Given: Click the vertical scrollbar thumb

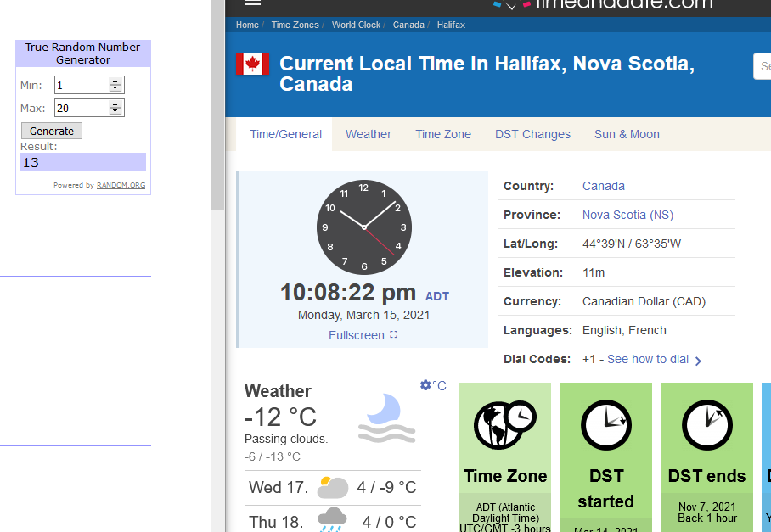Looking at the screenshot, I should (218, 105).
